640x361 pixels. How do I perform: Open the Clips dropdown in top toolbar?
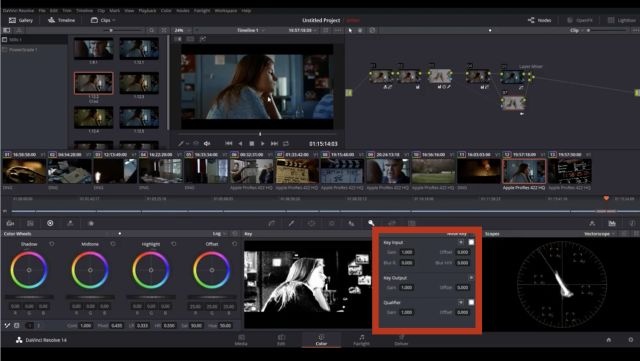coord(103,20)
